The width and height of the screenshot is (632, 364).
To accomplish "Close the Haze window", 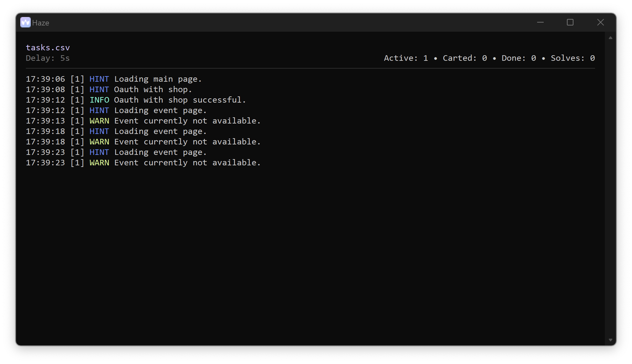I will tap(601, 22).
